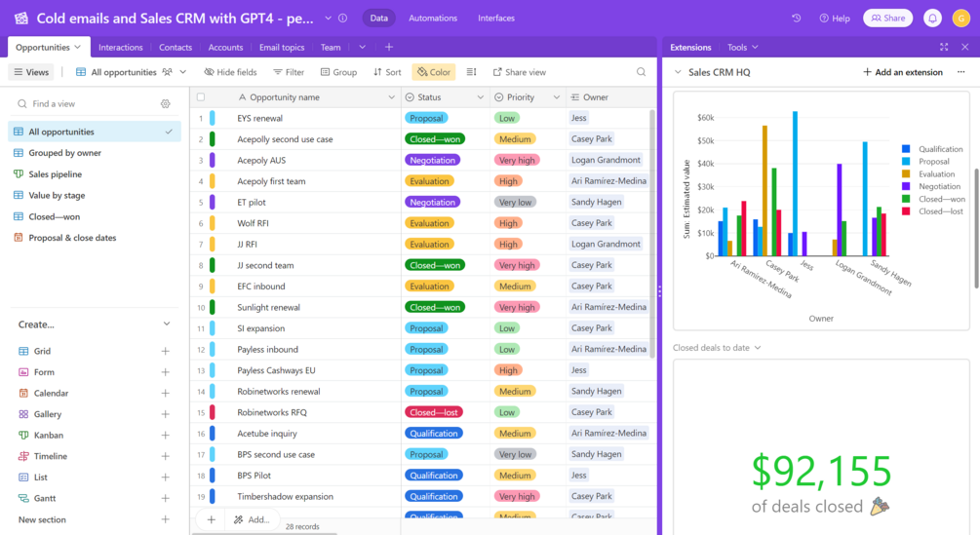Open the base history icon
The image size is (980, 535).
(x=797, y=19)
